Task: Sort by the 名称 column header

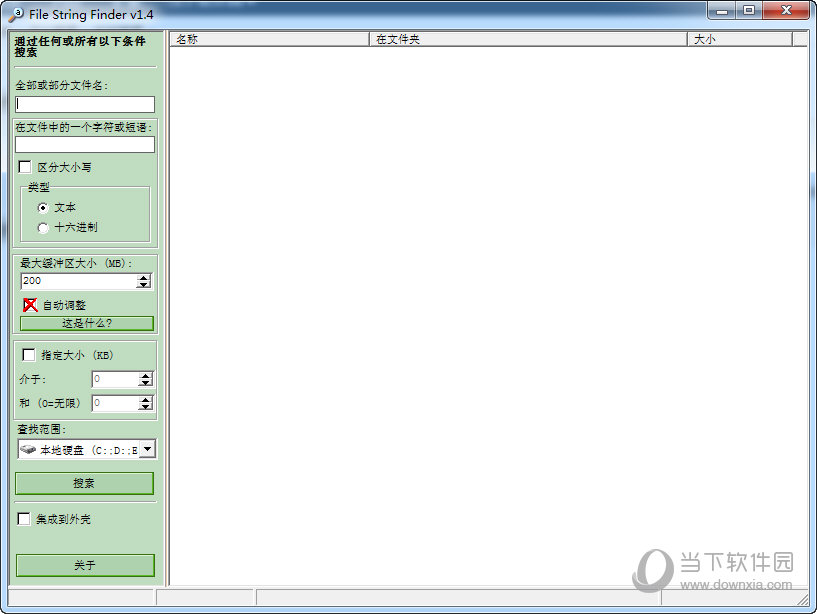Action: point(269,39)
